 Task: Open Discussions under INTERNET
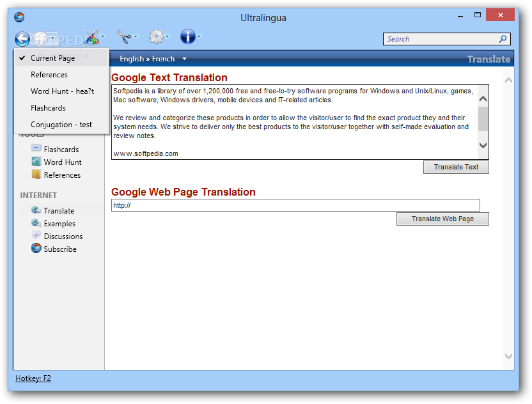(63, 237)
